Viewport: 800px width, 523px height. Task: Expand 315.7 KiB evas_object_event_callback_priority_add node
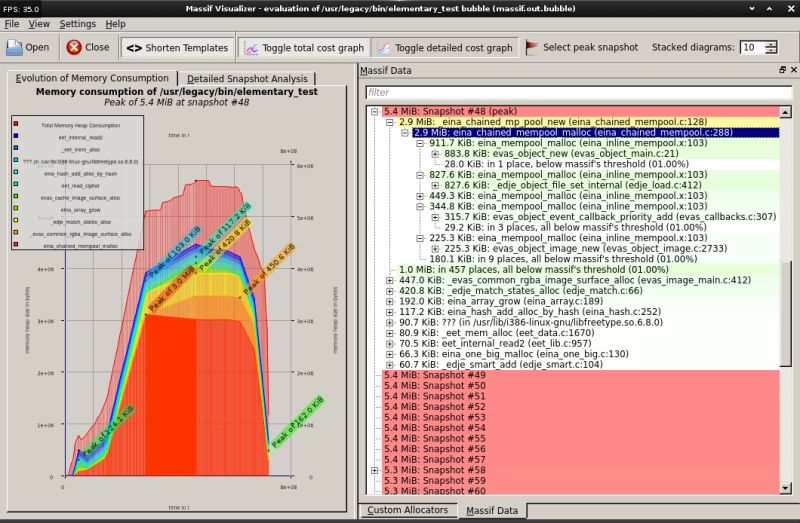pyautogui.click(x=435, y=217)
